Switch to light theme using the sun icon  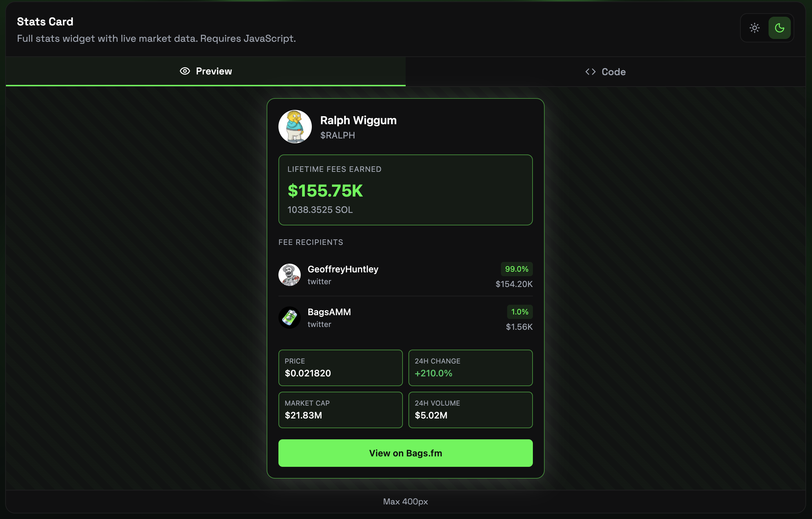pyautogui.click(x=754, y=28)
